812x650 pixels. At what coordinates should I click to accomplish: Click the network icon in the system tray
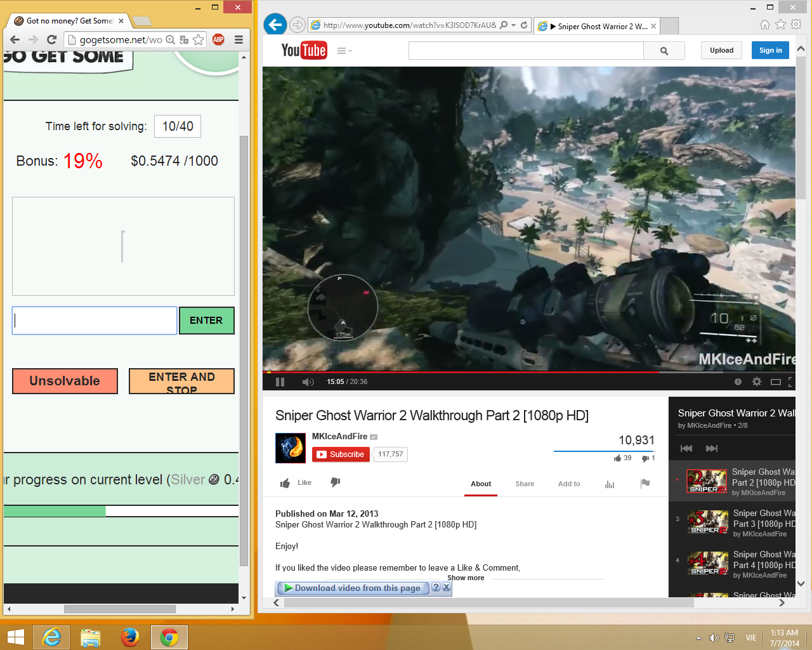[x=730, y=638]
